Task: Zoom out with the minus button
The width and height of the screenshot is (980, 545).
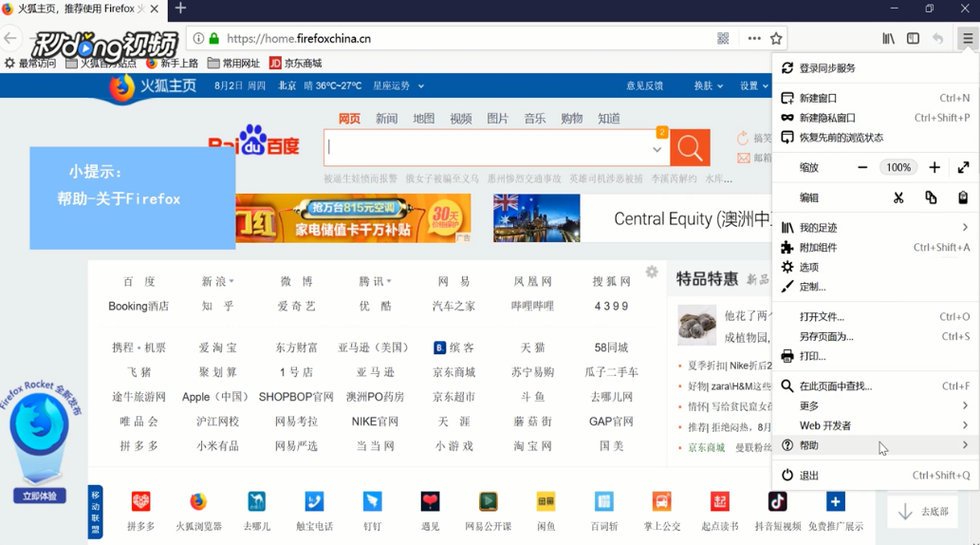Action: 862,168
